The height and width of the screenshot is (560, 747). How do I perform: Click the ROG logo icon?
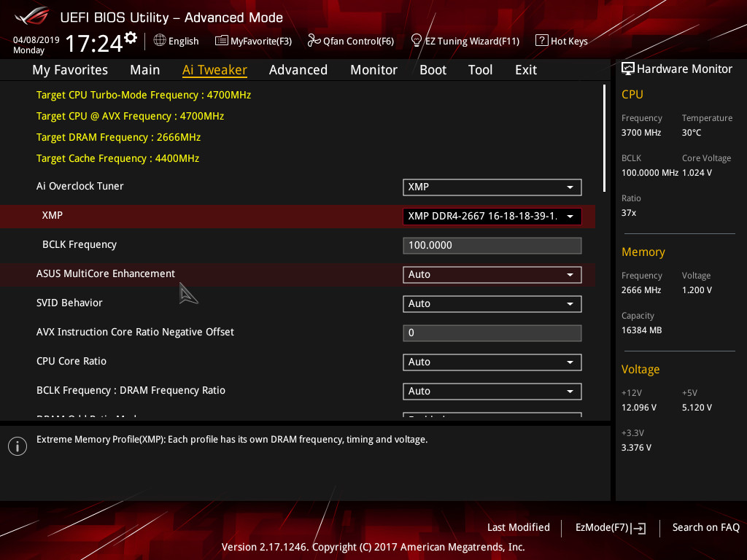(32, 16)
